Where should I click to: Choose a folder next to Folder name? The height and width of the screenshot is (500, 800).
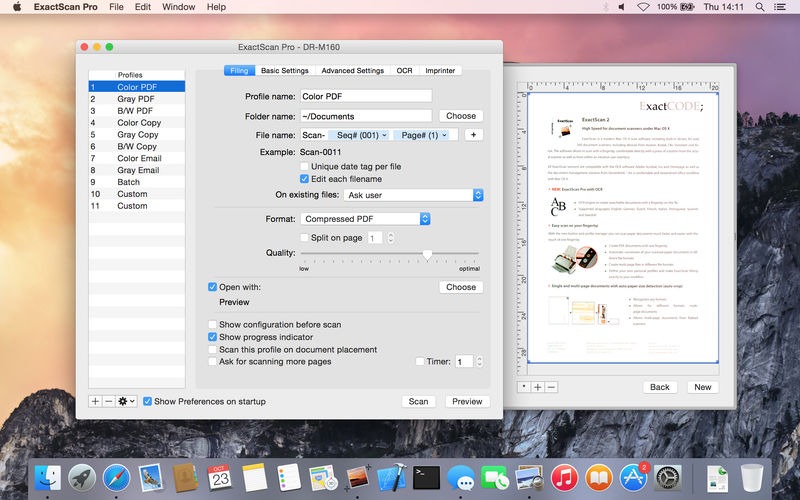[x=461, y=116]
